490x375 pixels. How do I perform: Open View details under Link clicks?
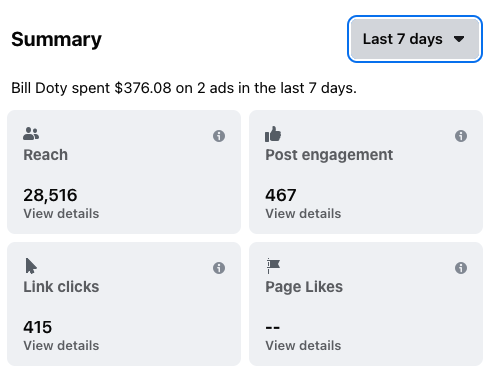tap(61, 345)
